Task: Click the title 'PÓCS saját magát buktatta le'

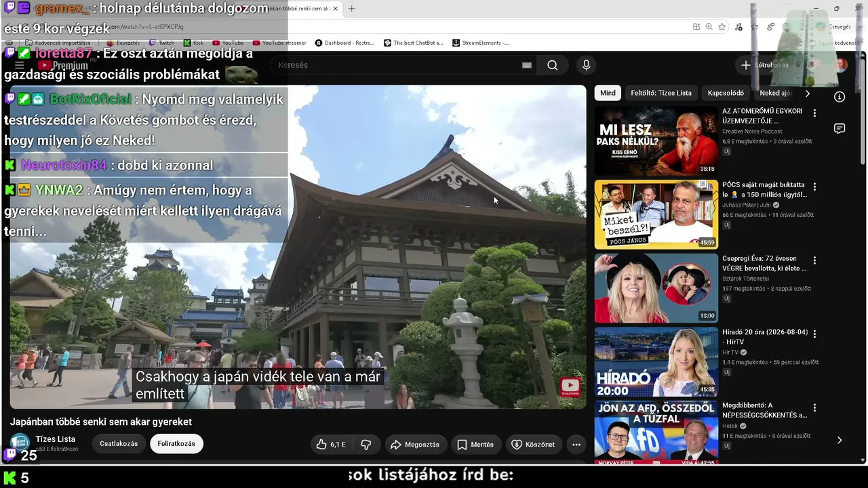Action: [764, 190]
